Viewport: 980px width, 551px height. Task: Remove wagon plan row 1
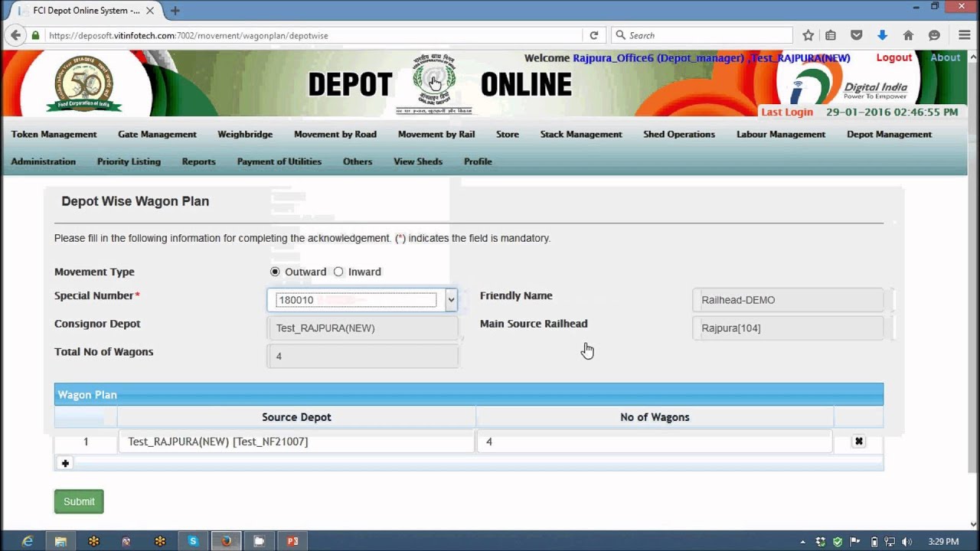[x=858, y=442]
